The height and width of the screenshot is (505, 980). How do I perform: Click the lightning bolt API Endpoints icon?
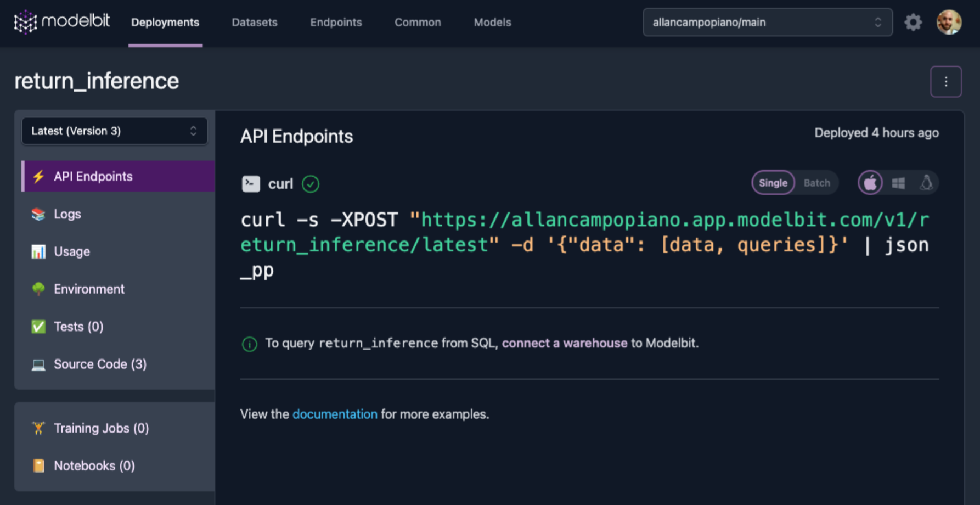point(38,177)
